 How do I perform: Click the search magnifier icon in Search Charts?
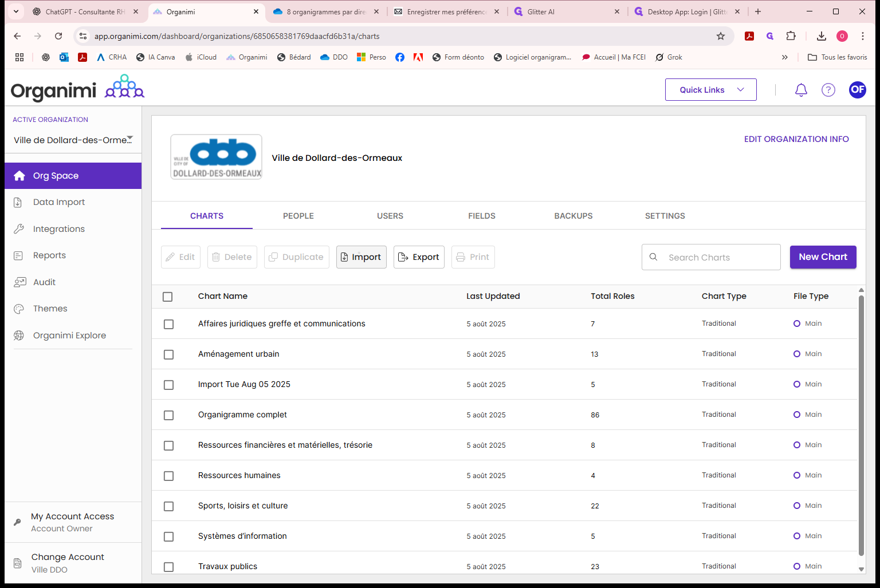pyautogui.click(x=653, y=257)
